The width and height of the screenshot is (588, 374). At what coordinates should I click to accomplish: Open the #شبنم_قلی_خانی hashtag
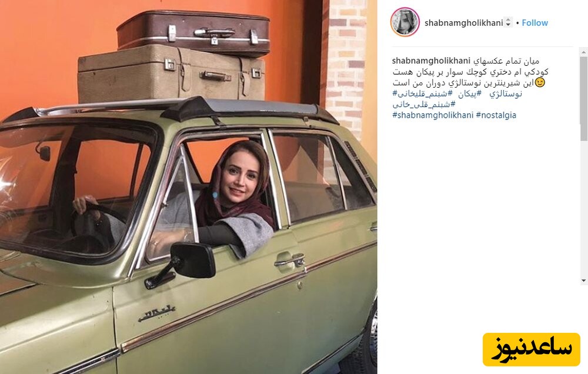(x=424, y=104)
